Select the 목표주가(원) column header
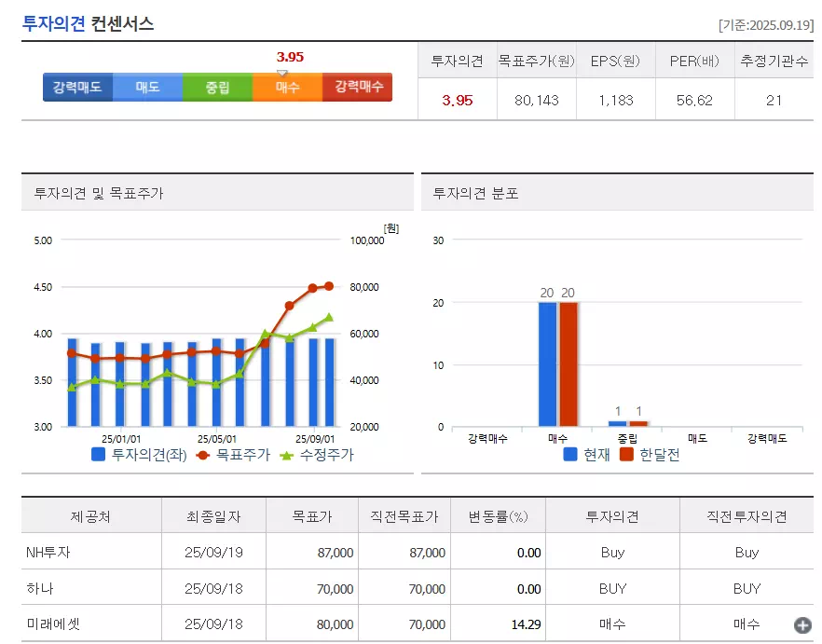 [538, 61]
